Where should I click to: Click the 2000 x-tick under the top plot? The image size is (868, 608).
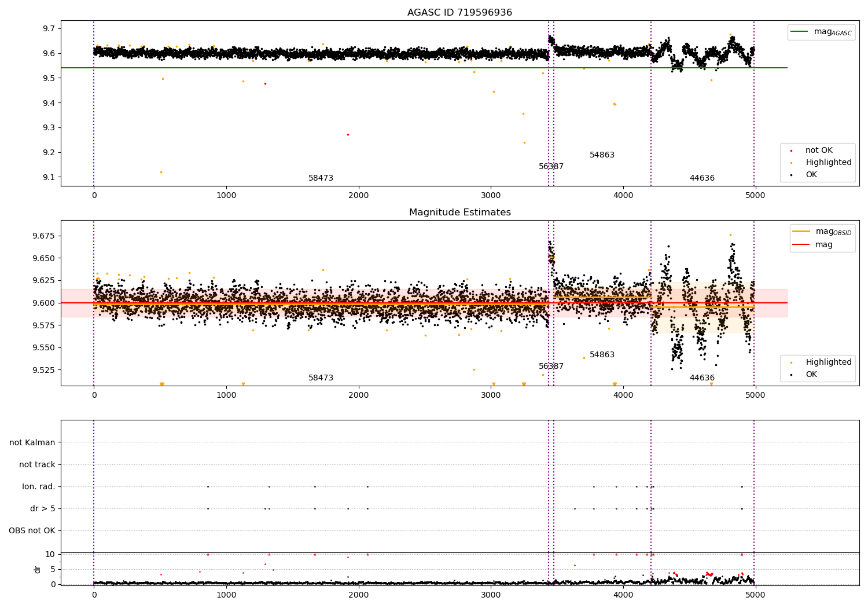pos(359,196)
